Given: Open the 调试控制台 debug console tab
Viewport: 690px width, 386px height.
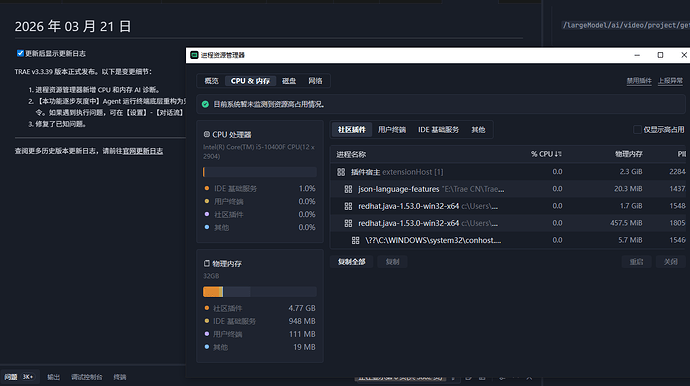Looking at the screenshot, I should (87, 377).
